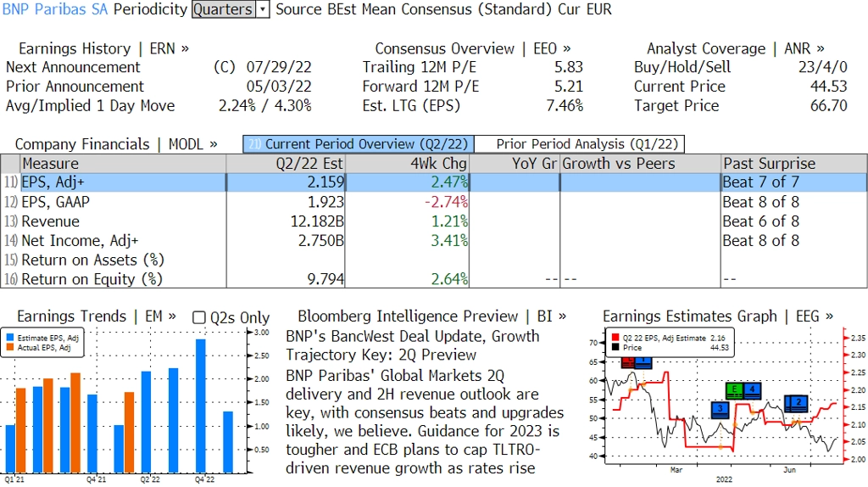Click the 2.750B net income estimate
This screenshot has height=487, width=868.
(321, 240)
